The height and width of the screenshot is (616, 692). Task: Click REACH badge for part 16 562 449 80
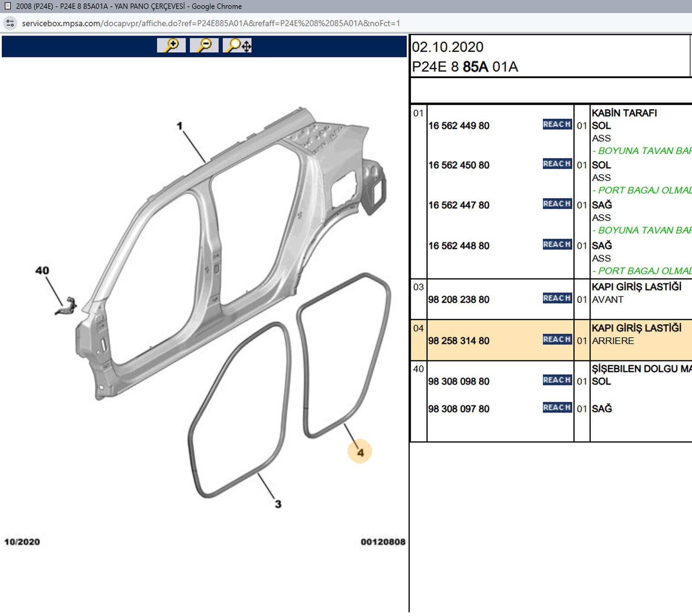point(557,124)
